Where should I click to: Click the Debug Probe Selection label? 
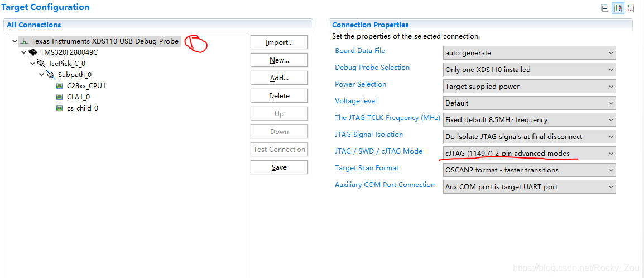click(x=372, y=68)
